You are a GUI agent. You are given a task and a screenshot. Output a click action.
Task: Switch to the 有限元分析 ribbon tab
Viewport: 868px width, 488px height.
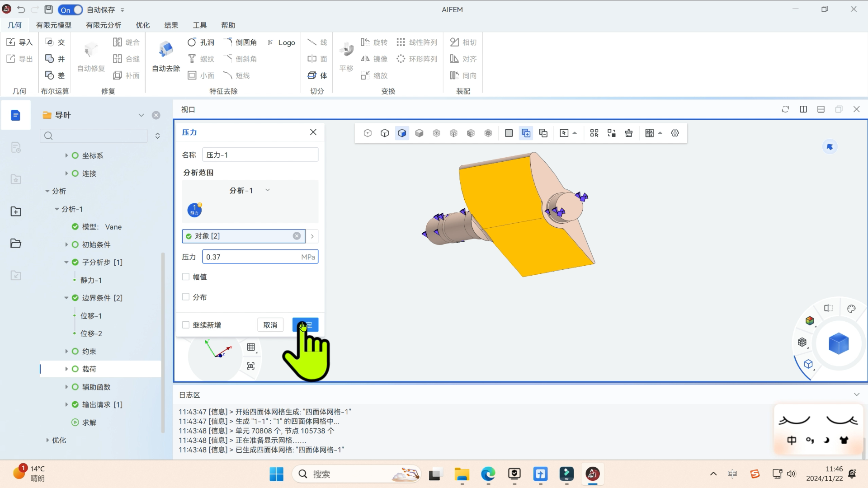104,25
